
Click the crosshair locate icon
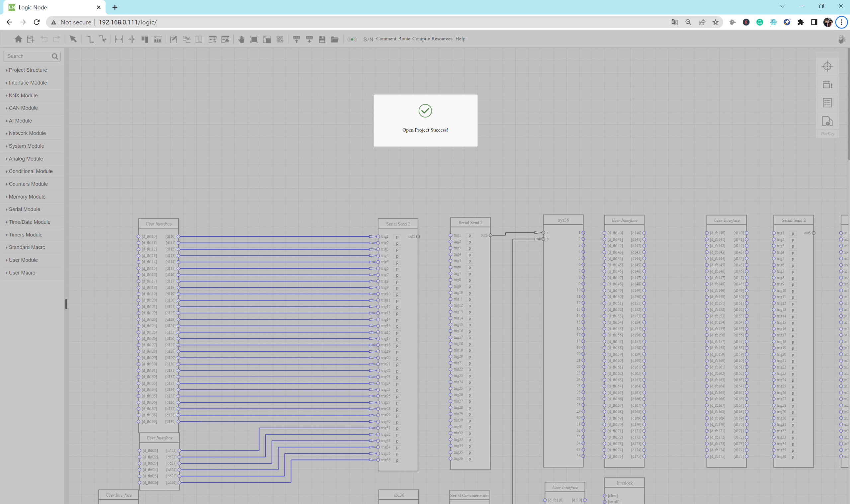[x=827, y=66]
